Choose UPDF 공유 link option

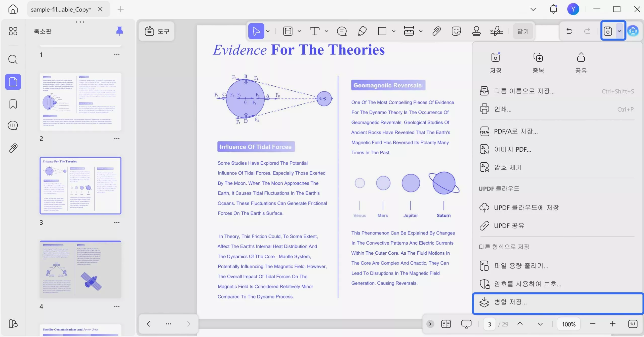point(557,226)
